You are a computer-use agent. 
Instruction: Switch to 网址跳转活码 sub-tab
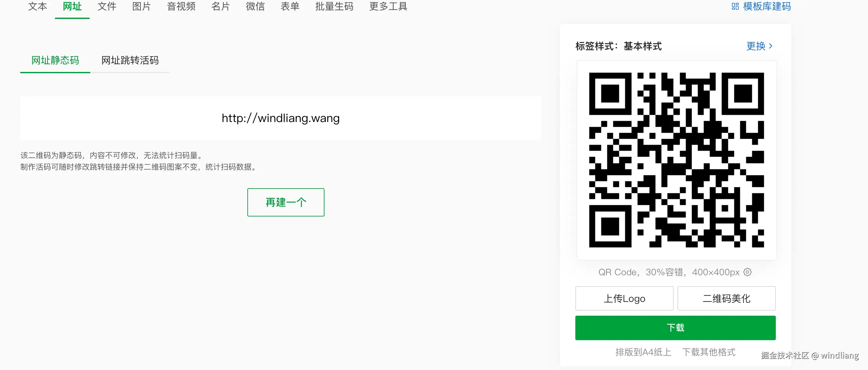(x=130, y=60)
